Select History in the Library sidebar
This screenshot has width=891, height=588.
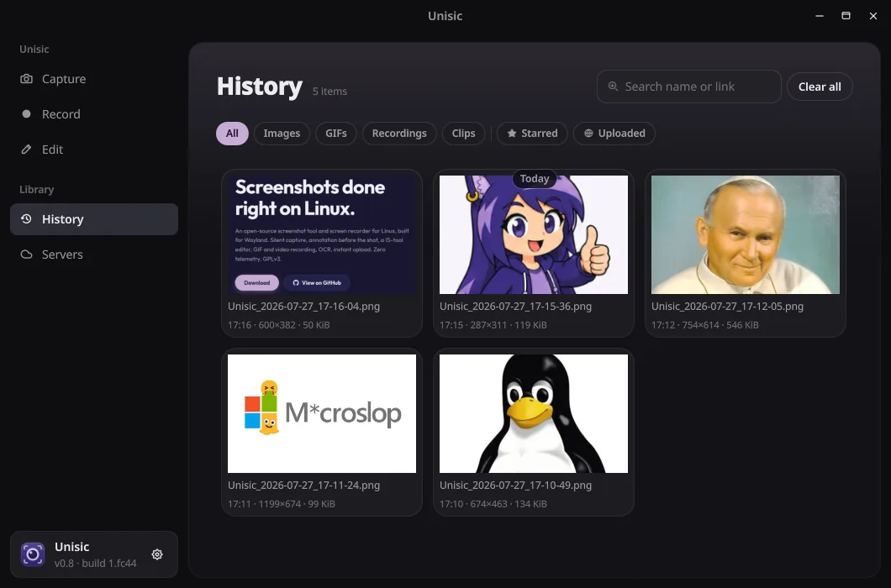point(94,219)
